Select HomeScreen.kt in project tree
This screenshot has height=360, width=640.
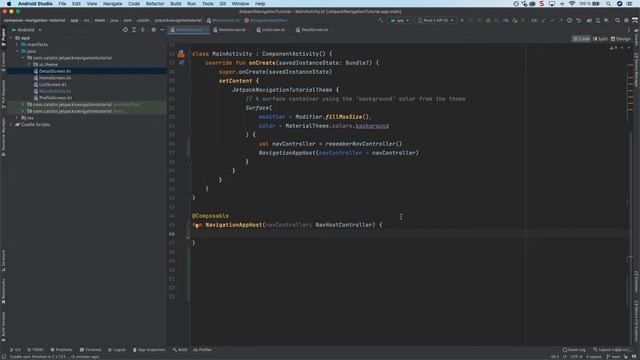pos(55,78)
